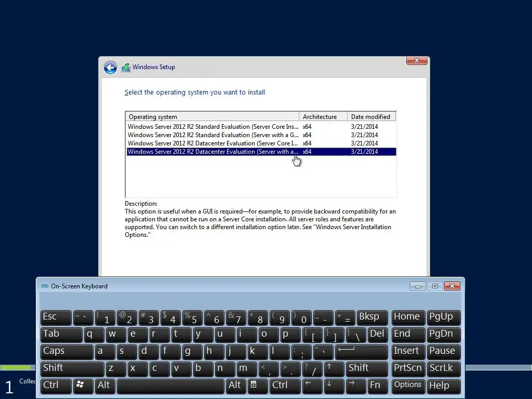Tap the PgUp key
532x399 pixels.
point(444,317)
